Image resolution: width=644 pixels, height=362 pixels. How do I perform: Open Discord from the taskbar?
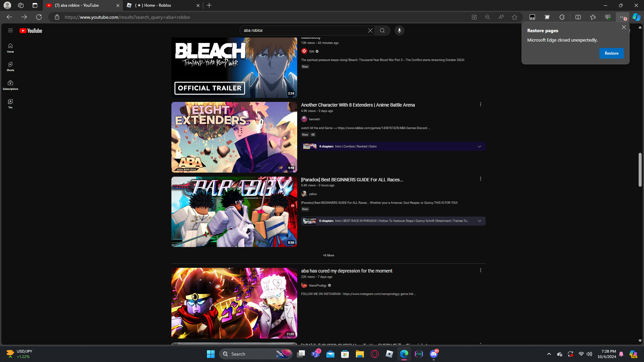434,354
